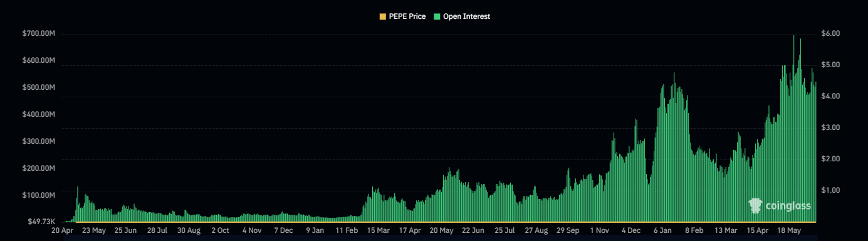Click the 20 Apr date label
The width and height of the screenshot is (868, 241).
tap(63, 231)
